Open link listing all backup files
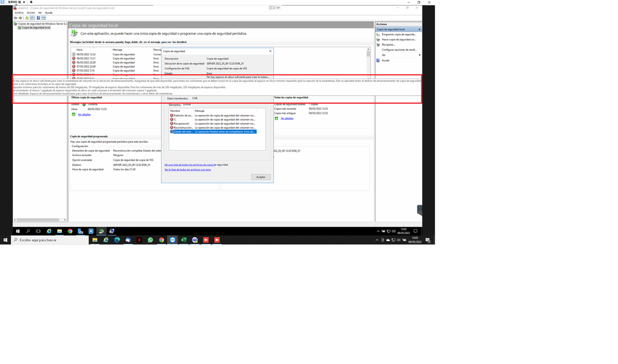This screenshot has height=364, width=618. pyautogui.click(x=196, y=164)
